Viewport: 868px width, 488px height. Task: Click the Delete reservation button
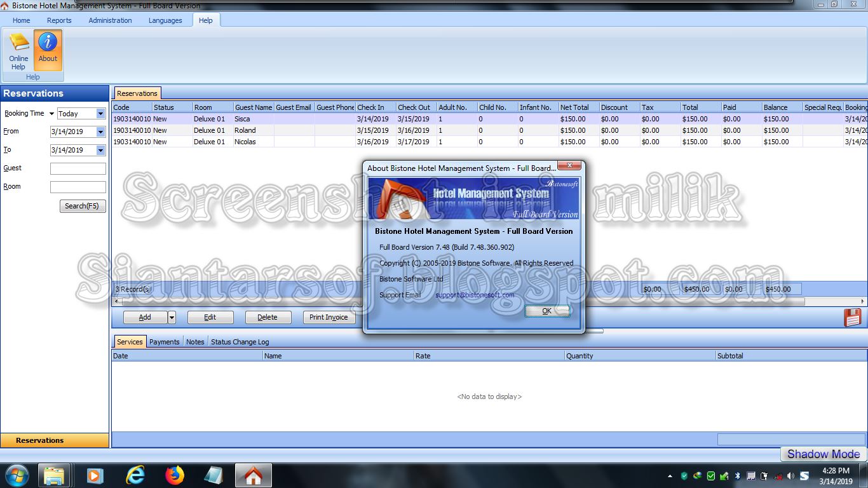click(x=268, y=317)
